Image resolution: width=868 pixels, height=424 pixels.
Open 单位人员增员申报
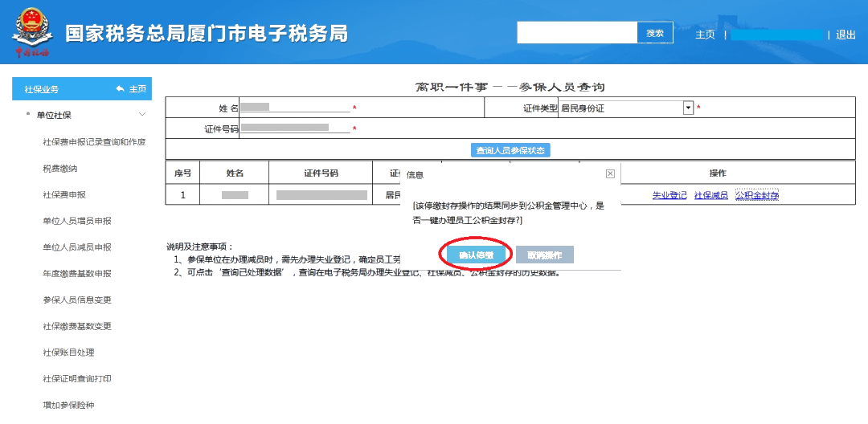(77, 221)
